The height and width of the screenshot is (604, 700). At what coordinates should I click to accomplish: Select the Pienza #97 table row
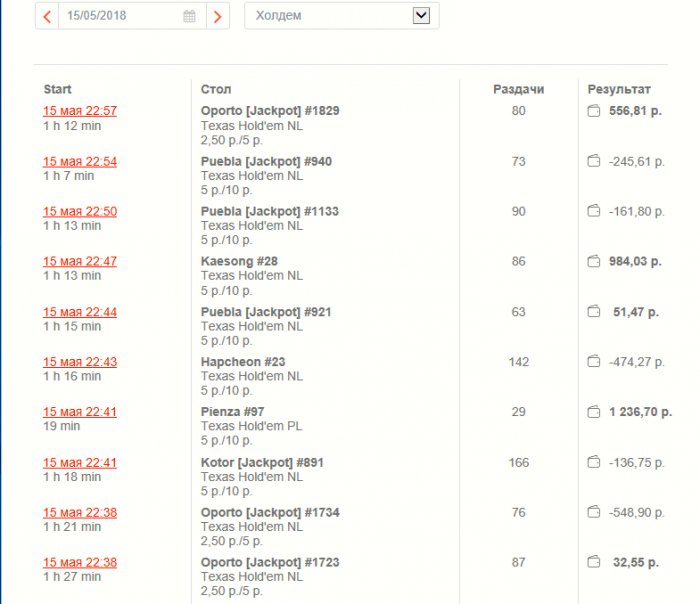[355, 426]
